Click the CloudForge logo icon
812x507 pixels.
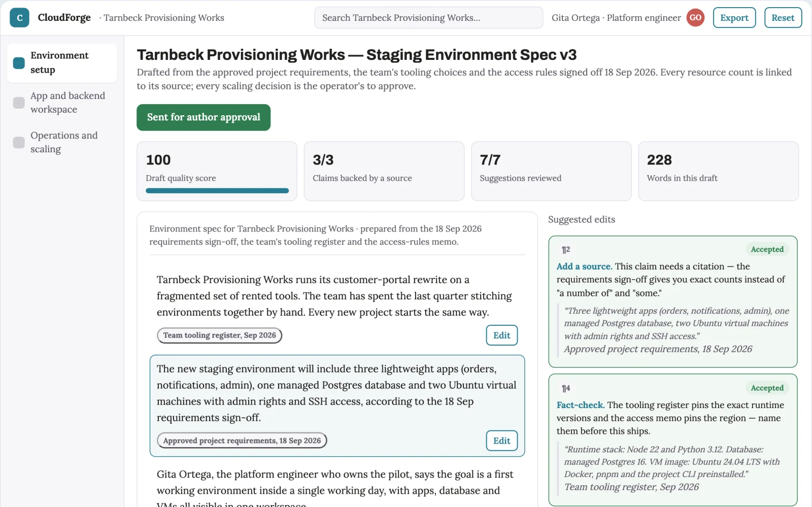(x=19, y=18)
